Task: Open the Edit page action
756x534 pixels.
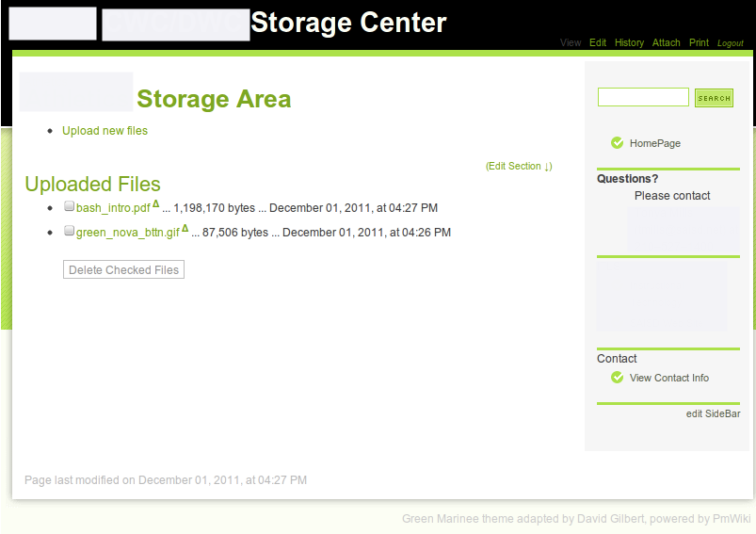Action: coord(598,42)
